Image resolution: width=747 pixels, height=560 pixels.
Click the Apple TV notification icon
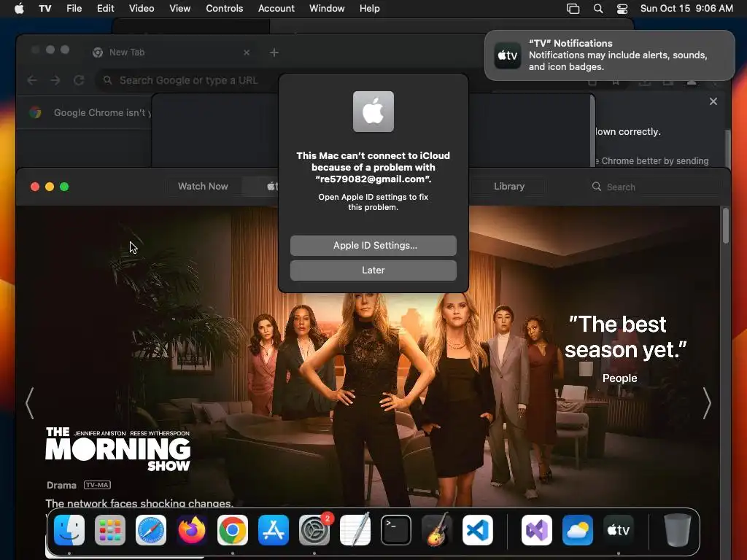pyautogui.click(x=508, y=55)
